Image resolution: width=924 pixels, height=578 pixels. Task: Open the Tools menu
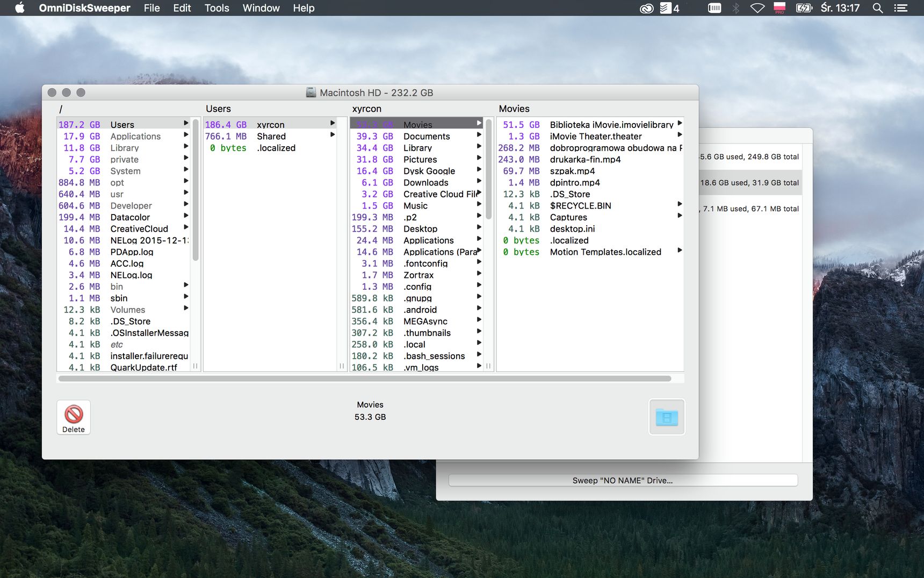coord(217,8)
